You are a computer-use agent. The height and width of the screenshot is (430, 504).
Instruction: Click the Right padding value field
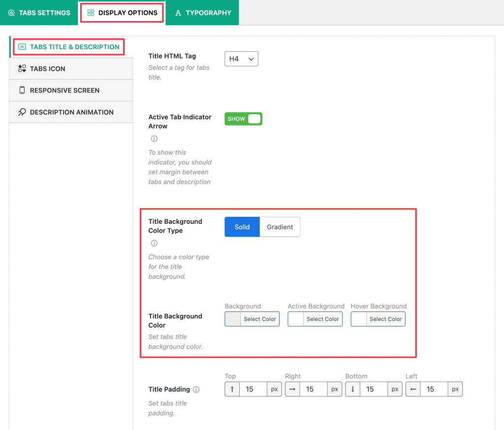pos(314,389)
